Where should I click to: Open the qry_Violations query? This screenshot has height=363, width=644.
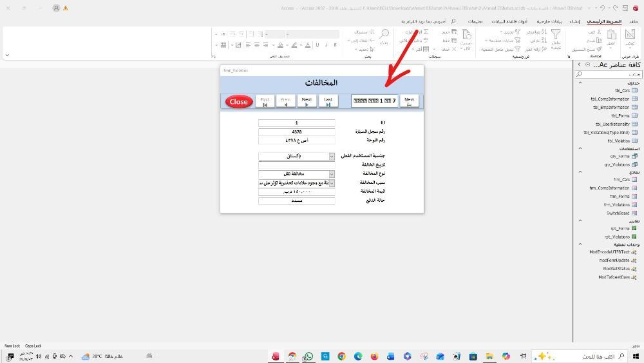tap(617, 164)
